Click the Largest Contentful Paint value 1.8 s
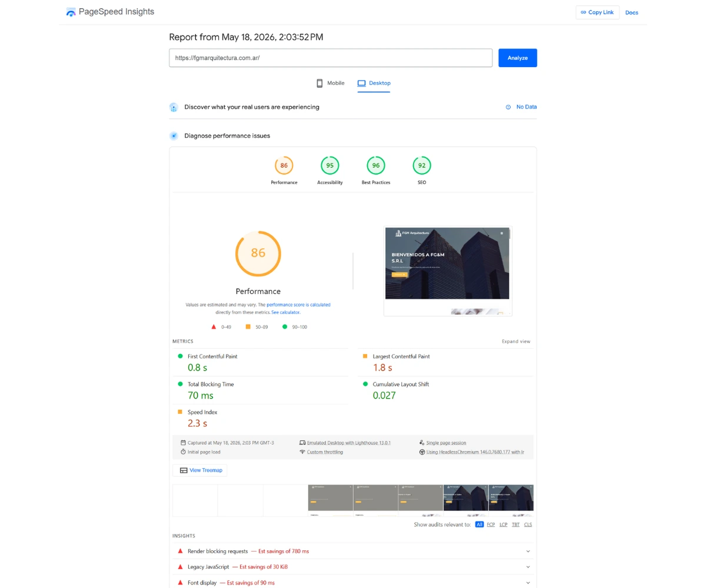Screen dimensions: 706x588 click(382, 367)
